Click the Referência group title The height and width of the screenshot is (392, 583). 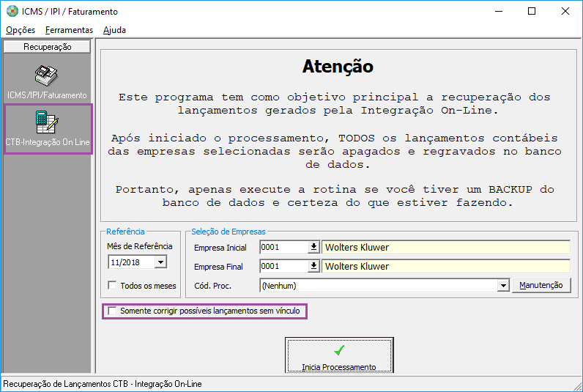pyautogui.click(x=125, y=232)
